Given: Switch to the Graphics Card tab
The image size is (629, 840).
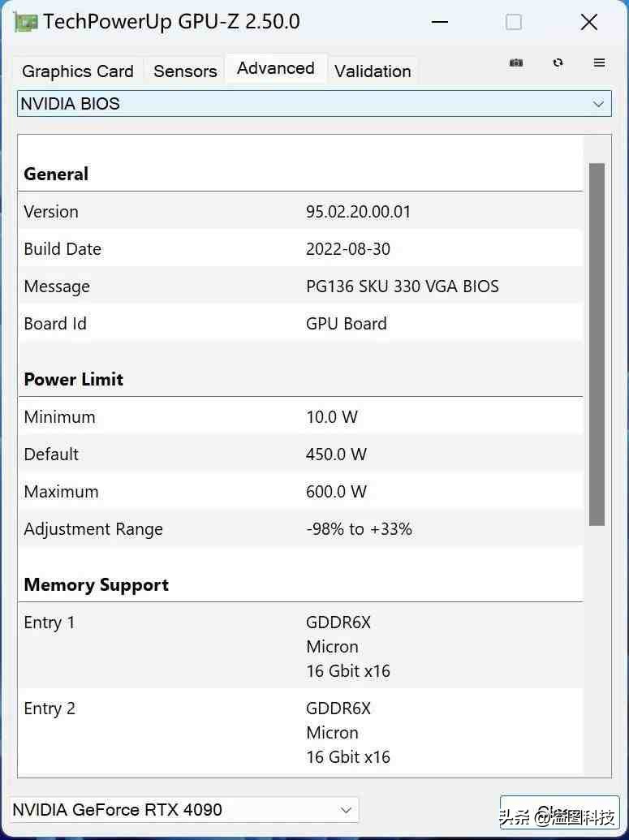Looking at the screenshot, I should [76, 71].
